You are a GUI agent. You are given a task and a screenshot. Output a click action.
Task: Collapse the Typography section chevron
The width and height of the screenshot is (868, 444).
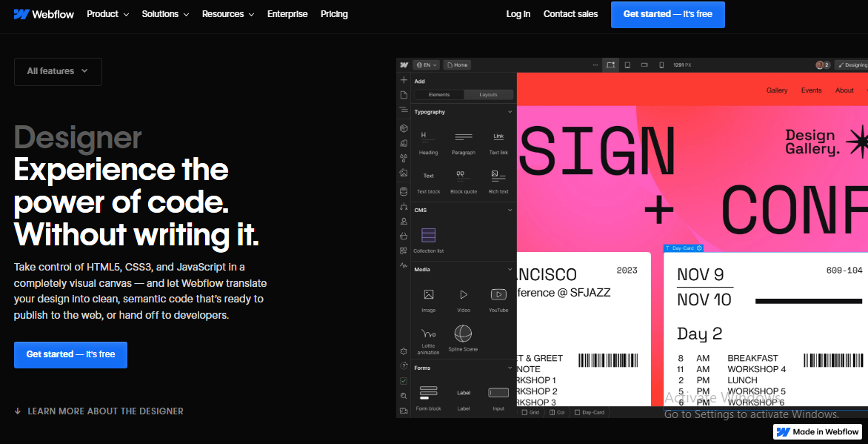510,112
